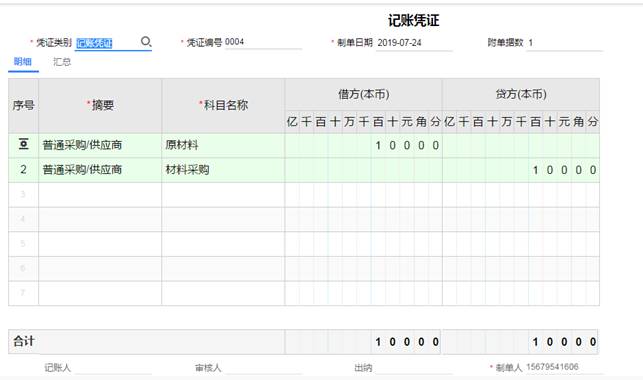Click the empty summary cell in row 3
This screenshot has height=380, width=643.
(100, 194)
